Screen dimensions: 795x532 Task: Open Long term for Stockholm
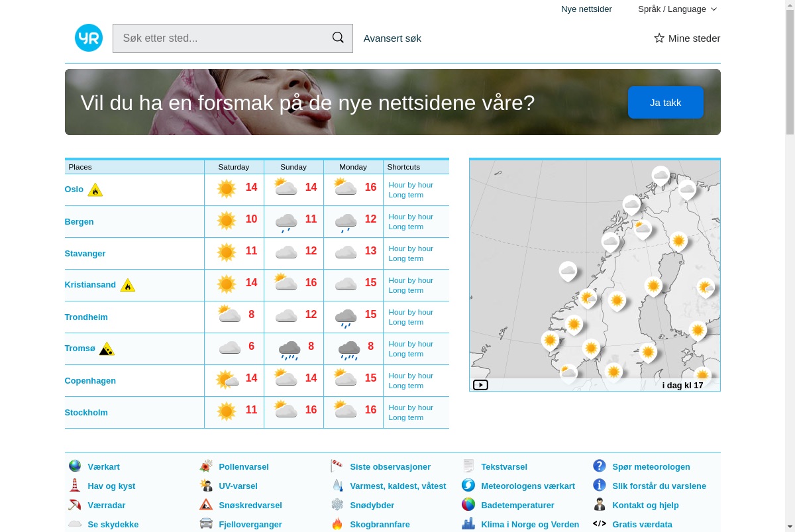click(406, 417)
